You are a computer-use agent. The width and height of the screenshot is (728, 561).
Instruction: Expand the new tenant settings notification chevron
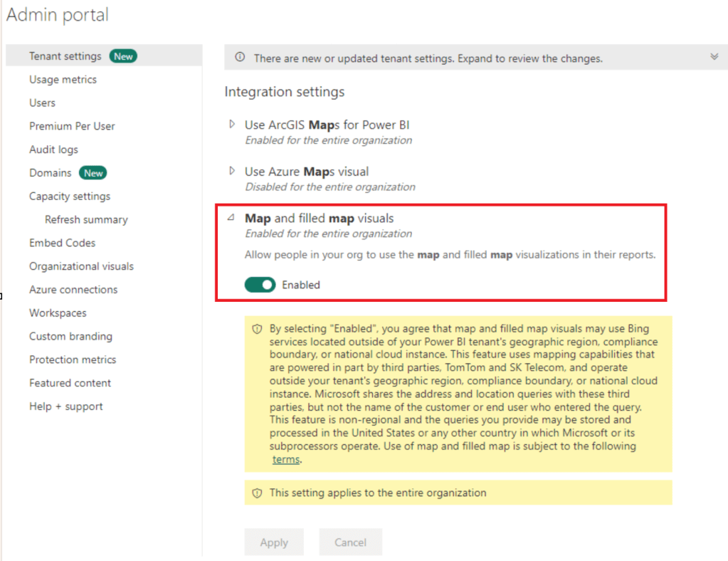[714, 57]
